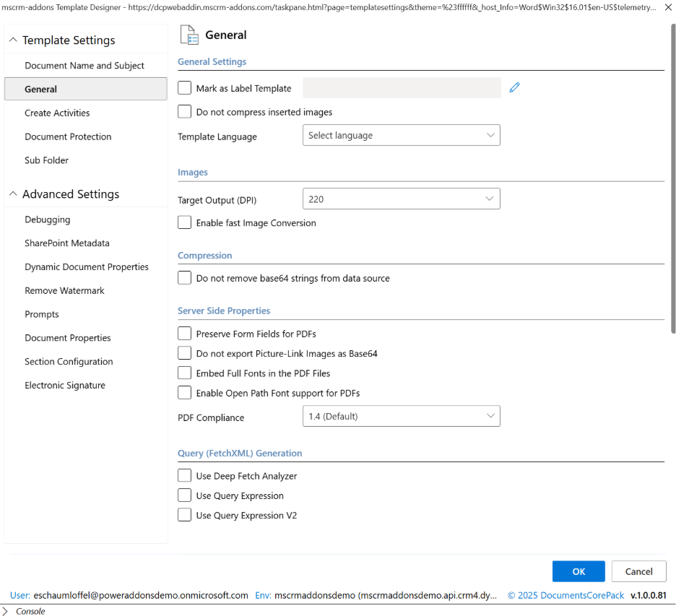Open the Target Output DPI dropdown
The width and height of the screenshot is (676, 616).
click(401, 199)
